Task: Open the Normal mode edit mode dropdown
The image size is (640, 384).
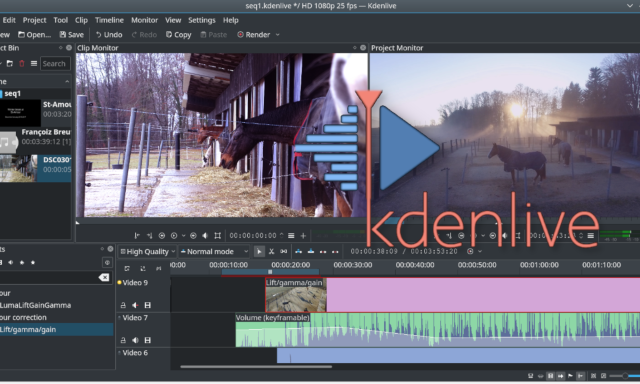Action: (214, 251)
